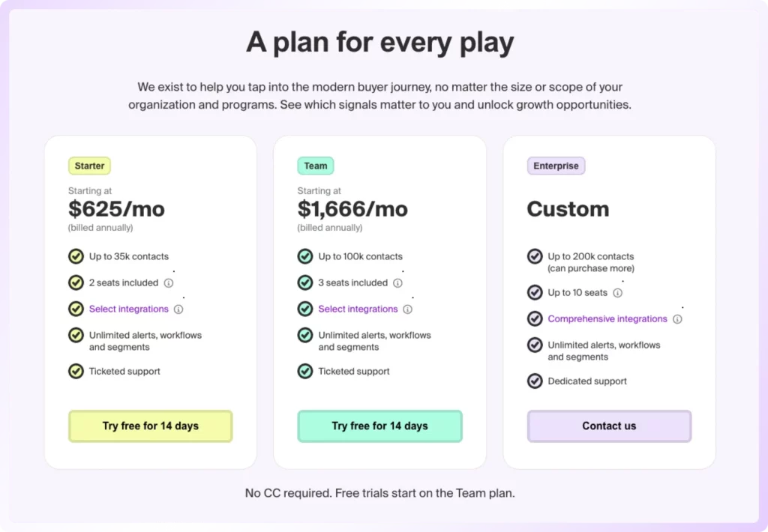
Task: Click info icon beside 3 seats included
Action: pyautogui.click(x=397, y=283)
